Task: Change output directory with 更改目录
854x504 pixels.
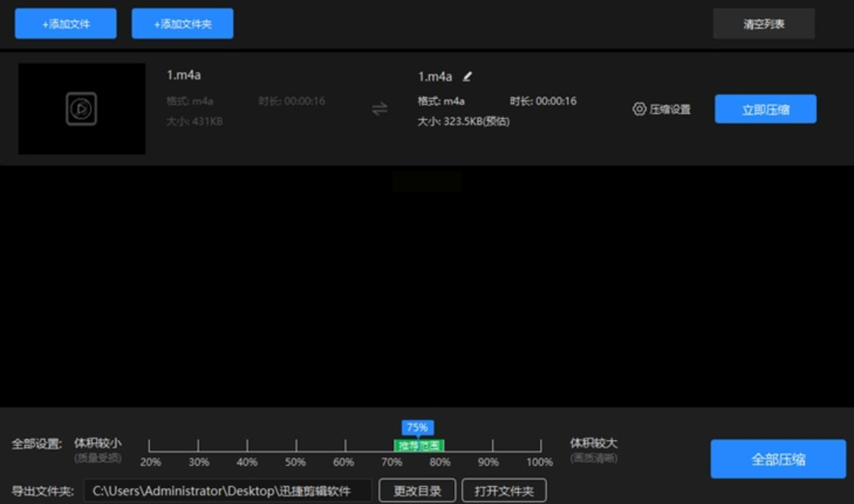Action: tap(417, 491)
